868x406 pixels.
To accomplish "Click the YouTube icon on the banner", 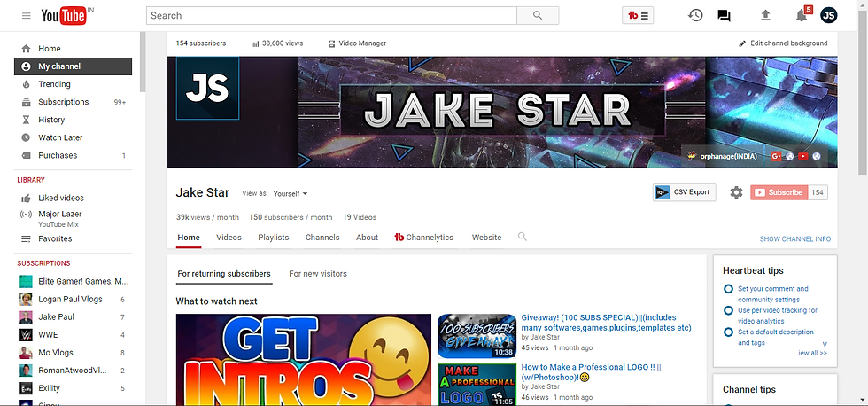I will tap(803, 156).
